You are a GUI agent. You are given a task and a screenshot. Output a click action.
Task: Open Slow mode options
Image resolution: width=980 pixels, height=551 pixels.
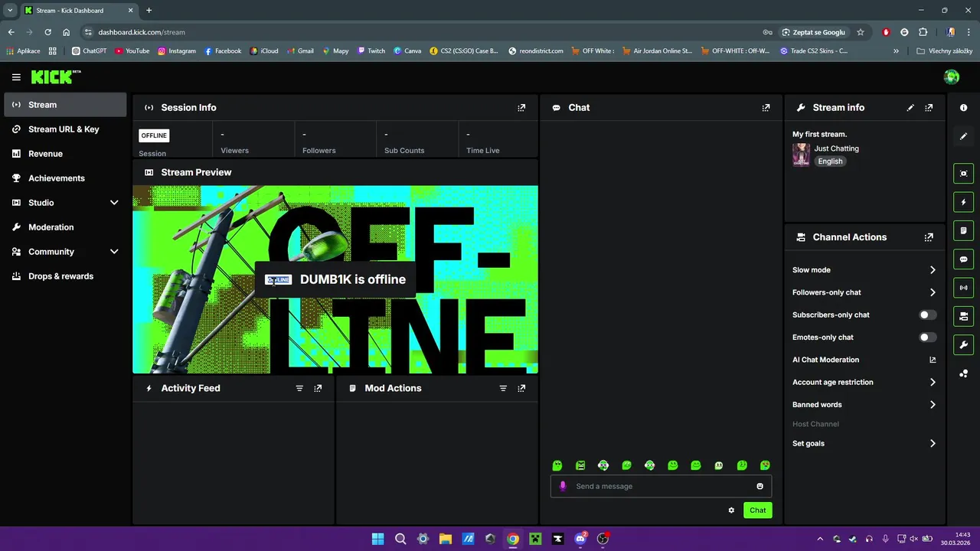(864, 270)
